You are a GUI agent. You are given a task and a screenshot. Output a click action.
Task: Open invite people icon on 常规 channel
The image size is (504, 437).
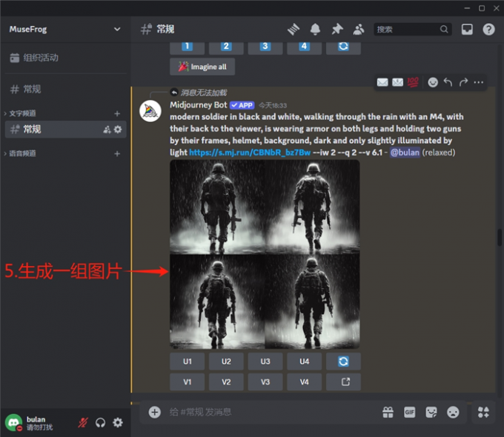click(107, 130)
